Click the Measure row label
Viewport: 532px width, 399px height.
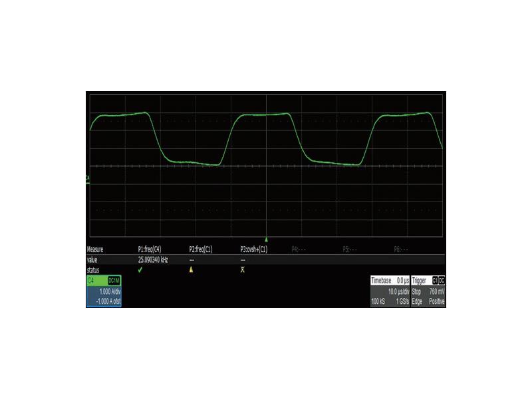point(95,249)
